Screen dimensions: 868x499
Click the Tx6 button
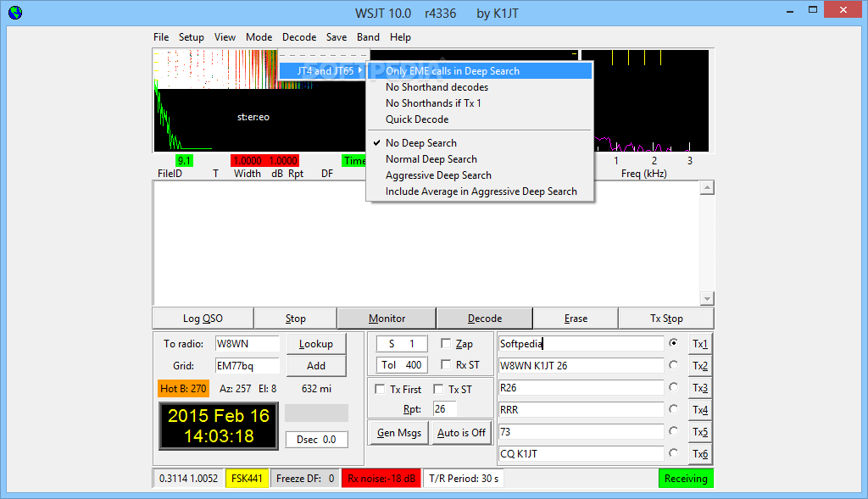700,453
